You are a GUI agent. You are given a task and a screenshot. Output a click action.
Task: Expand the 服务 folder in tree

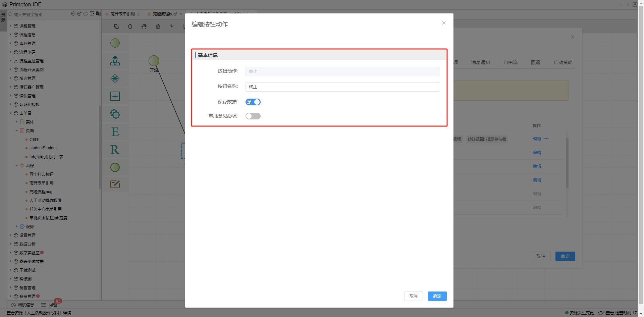click(17, 226)
